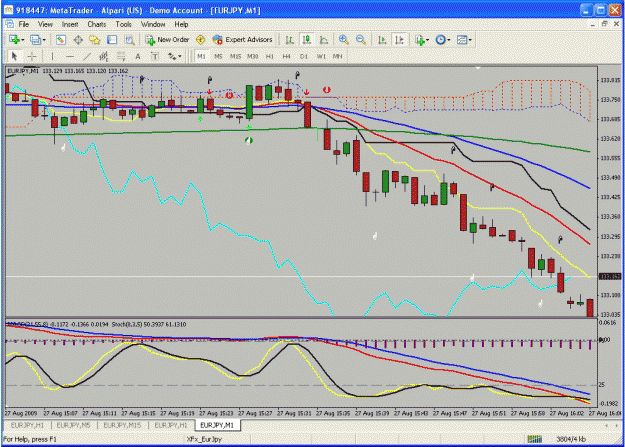Click the highlighted current price label on axis
The image size is (625, 447).
click(x=610, y=276)
